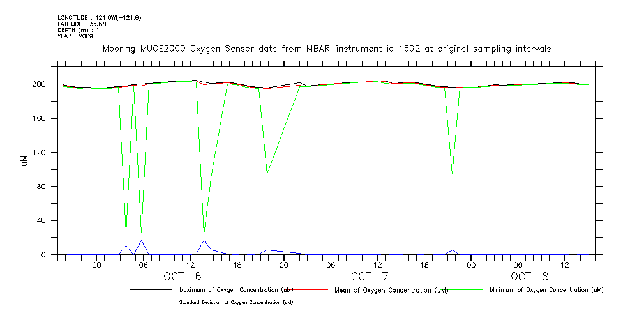Viewport: 644px width, 322px height.
Task: Select the Mean of Oxygen Concentration legend label
Action: (x=388, y=290)
